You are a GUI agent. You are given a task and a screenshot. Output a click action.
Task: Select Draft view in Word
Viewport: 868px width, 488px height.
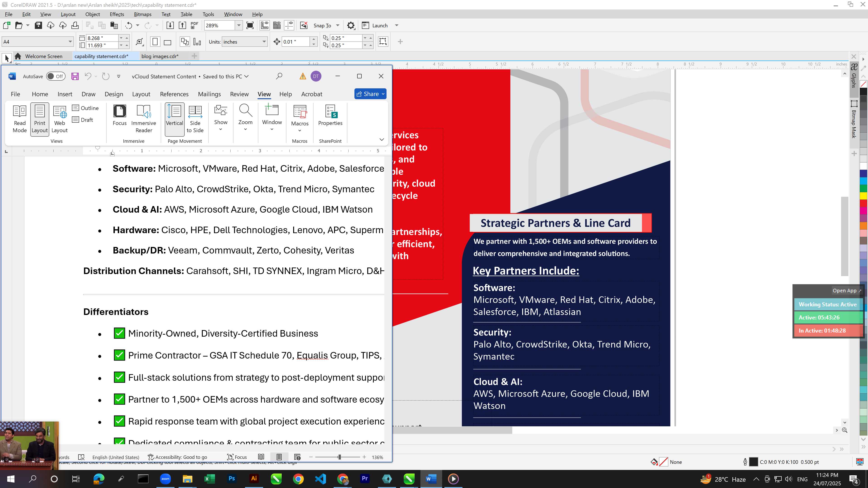(83, 120)
